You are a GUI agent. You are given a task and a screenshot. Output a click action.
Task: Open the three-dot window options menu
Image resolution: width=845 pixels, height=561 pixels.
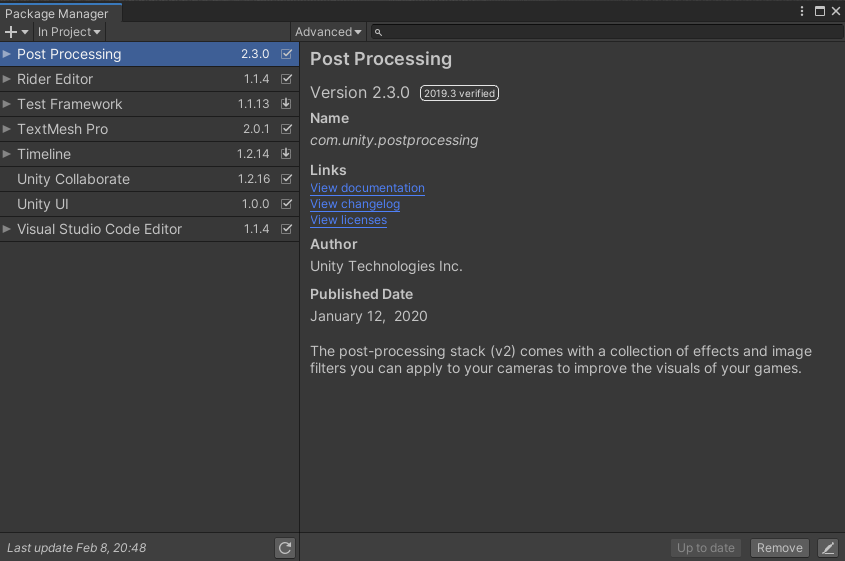click(x=802, y=11)
